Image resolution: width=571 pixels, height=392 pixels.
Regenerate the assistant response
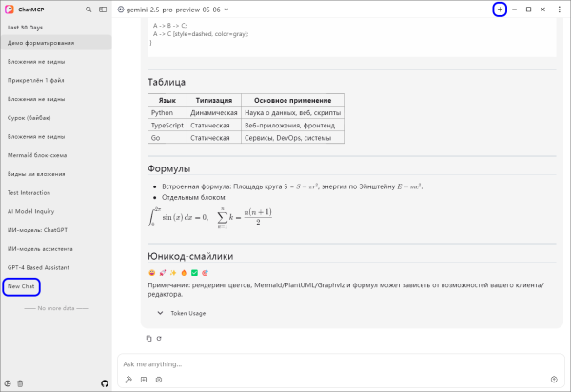pyautogui.click(x=159, y=338)
